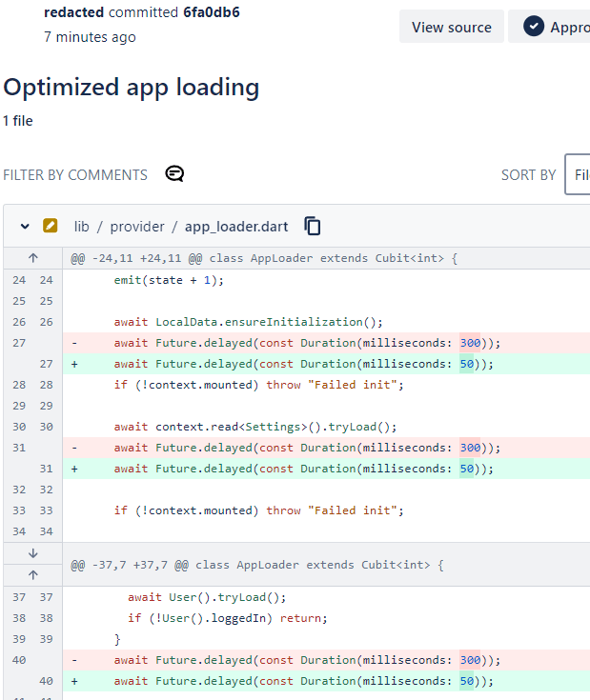The width and height of the screenshot is (590, 700).
Task: Click added line 27 with 50 milliseconds
Action: [x=326, y=364]
